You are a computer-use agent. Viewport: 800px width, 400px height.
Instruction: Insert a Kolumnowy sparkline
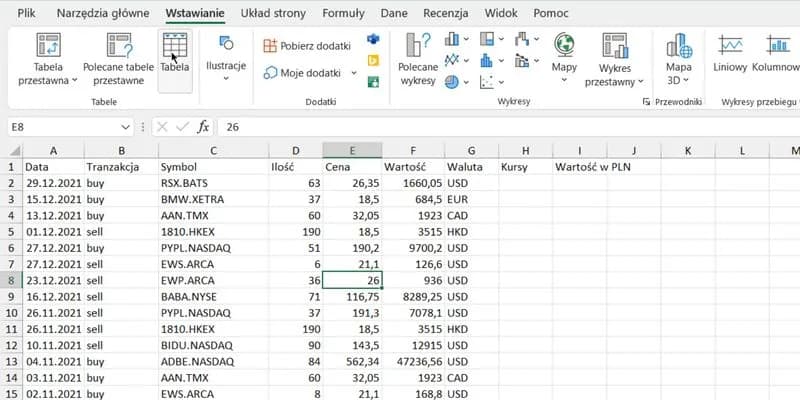point(778,58)
